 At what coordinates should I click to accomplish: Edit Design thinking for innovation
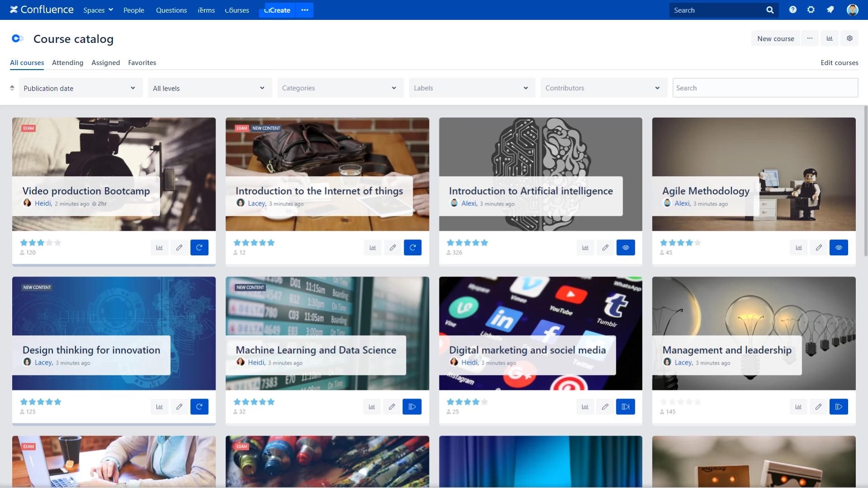click(x=179, y=407)
